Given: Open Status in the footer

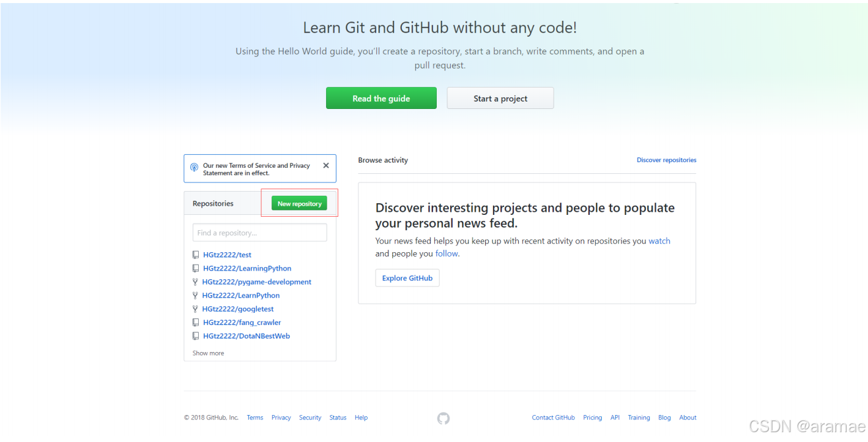Looking at the screenshot, I should click(x=338, y=418).
